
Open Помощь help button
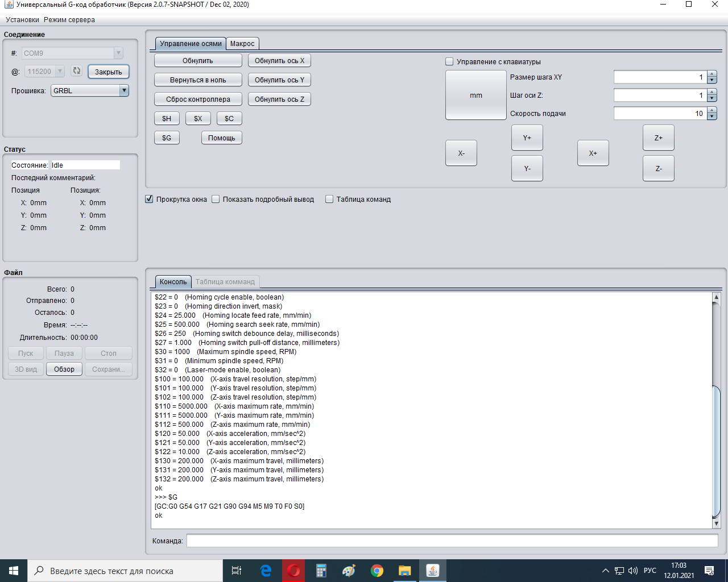[x=222, y=138]
